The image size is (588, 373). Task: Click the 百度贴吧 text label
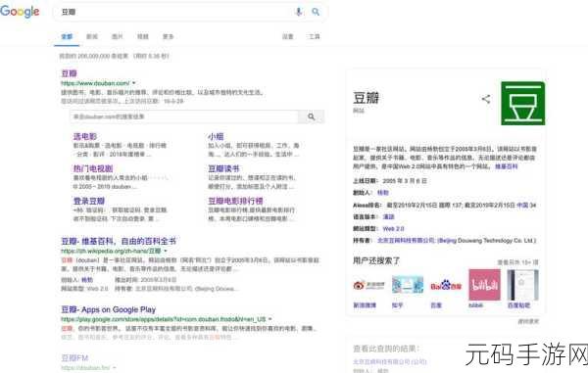(518, 305)
